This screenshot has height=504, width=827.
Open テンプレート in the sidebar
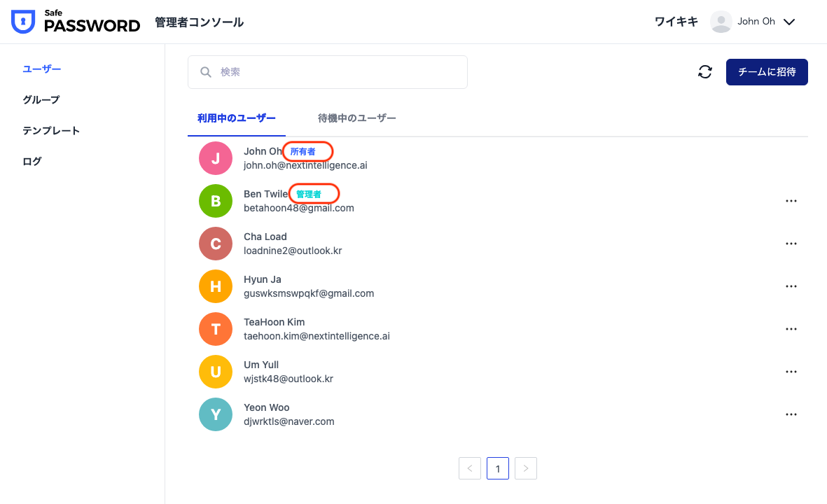coord(51,130)
